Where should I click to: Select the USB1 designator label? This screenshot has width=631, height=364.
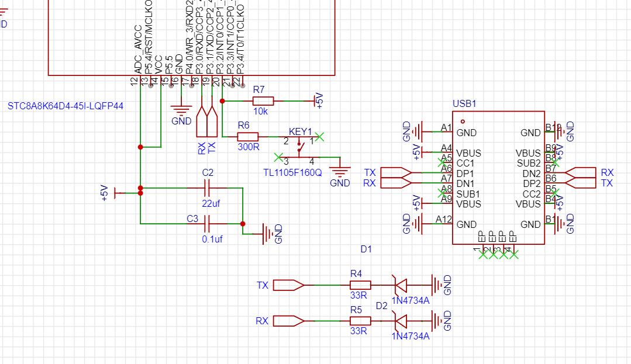(464, 104)
